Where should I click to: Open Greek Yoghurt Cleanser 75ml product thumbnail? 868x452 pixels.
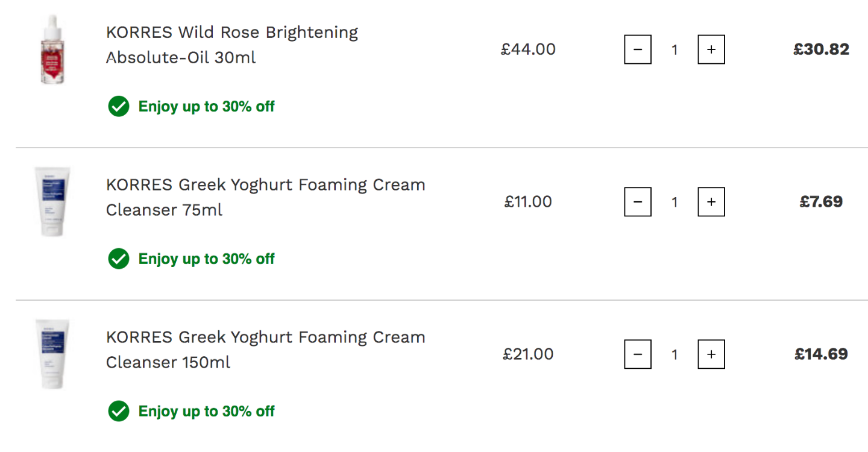pyautogui.click(x=52, y=202)
